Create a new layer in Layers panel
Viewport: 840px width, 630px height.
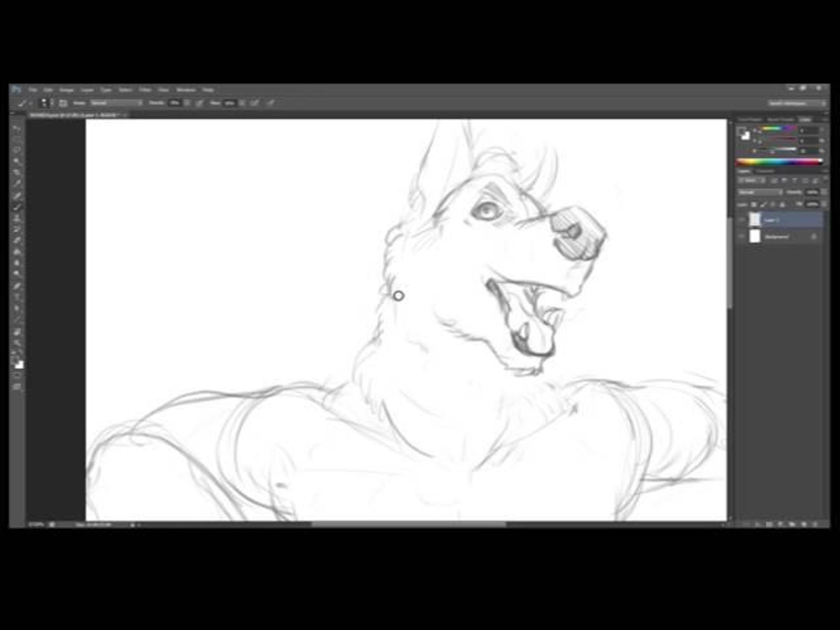coord(804,524)
